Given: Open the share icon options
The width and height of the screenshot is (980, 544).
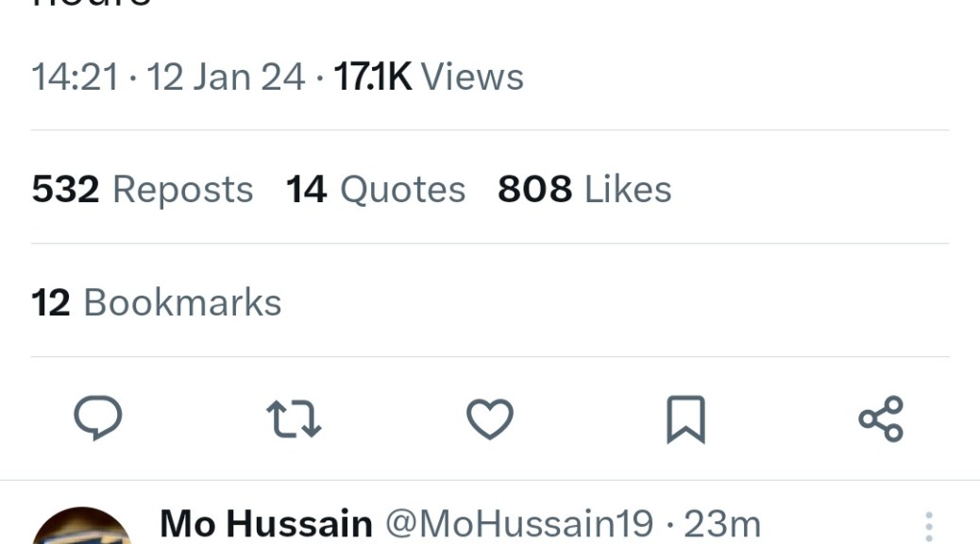Looking at the screenshot, I should click(x=881, y=418).
